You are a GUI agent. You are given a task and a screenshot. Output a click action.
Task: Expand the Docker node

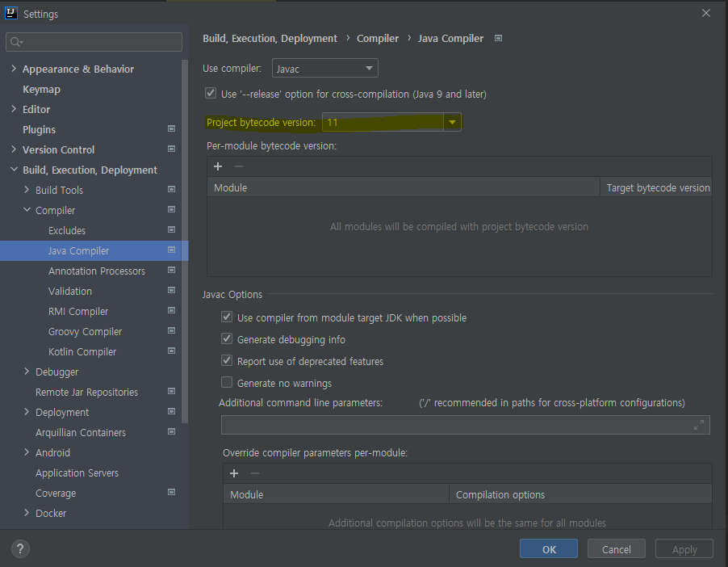point(27,513)
